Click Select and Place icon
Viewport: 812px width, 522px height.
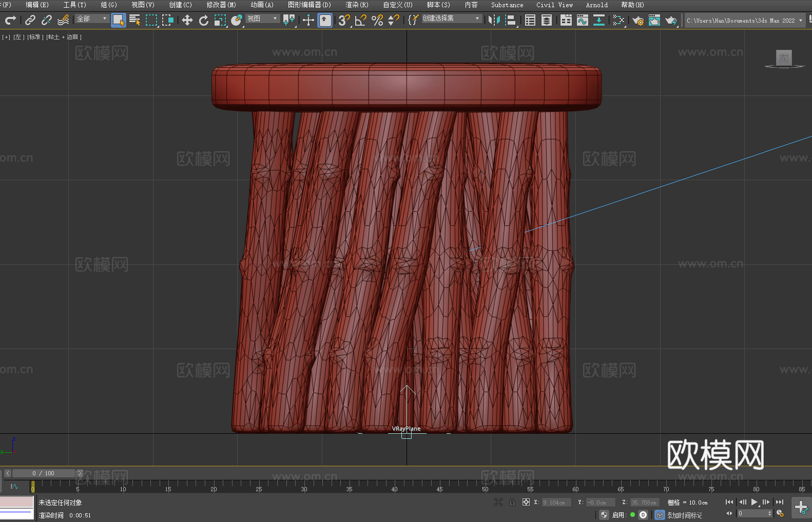tap(237, 20)
